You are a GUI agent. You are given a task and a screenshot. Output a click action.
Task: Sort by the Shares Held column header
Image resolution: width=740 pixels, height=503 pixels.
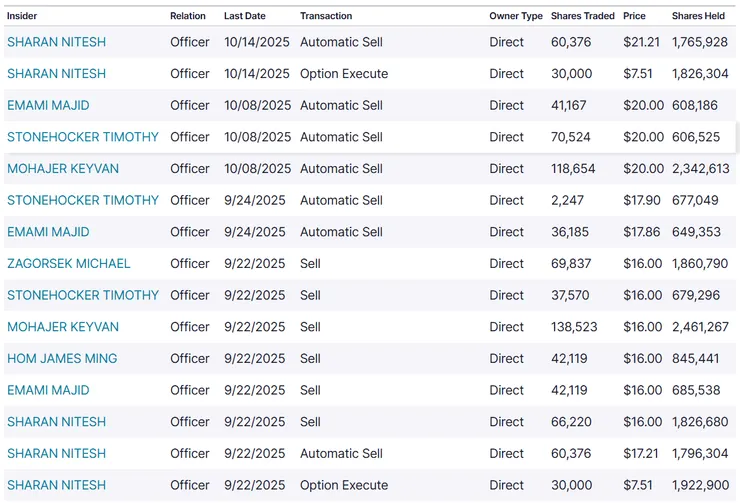tap(698, 16)
